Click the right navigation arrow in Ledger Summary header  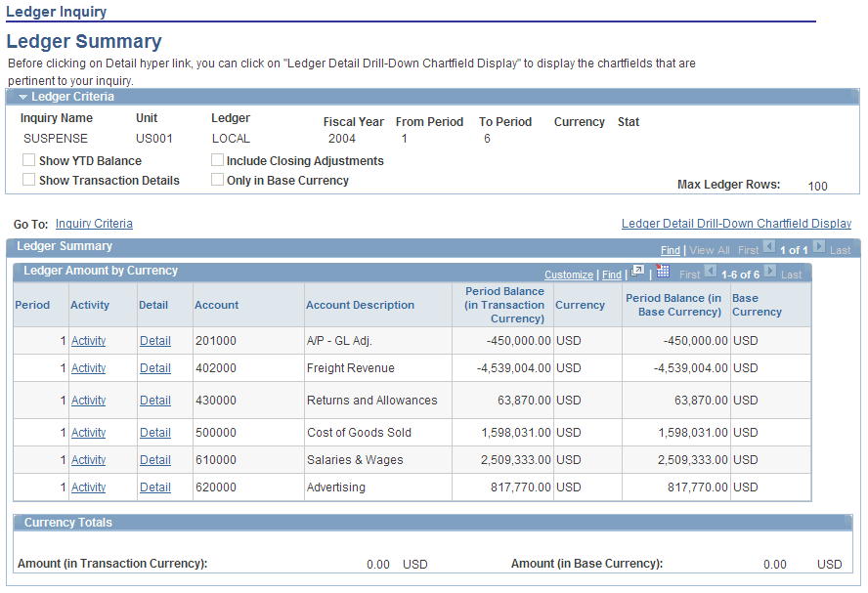point(819,249)
